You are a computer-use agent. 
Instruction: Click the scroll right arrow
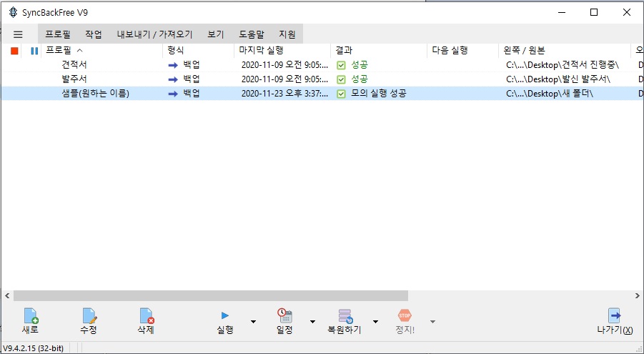point(637,295)
